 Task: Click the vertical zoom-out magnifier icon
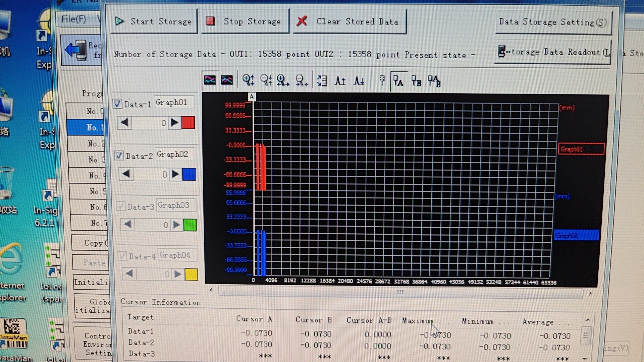266,80
